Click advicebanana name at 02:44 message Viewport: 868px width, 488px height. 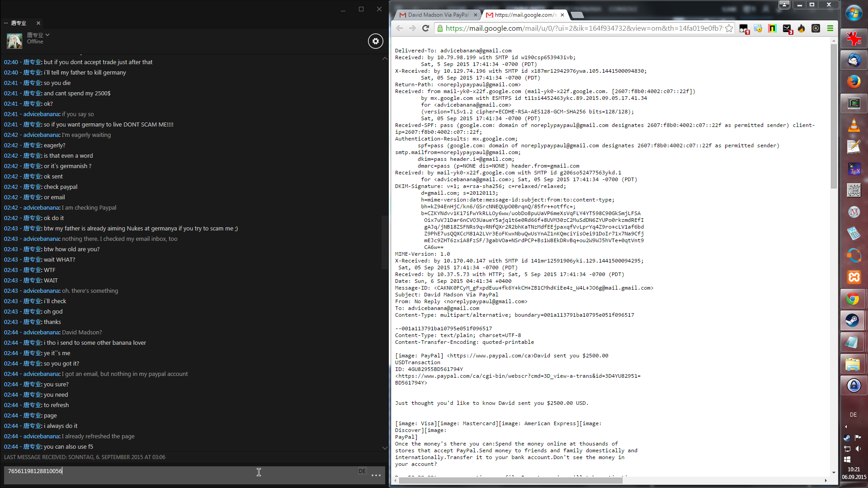pos(42,332)
